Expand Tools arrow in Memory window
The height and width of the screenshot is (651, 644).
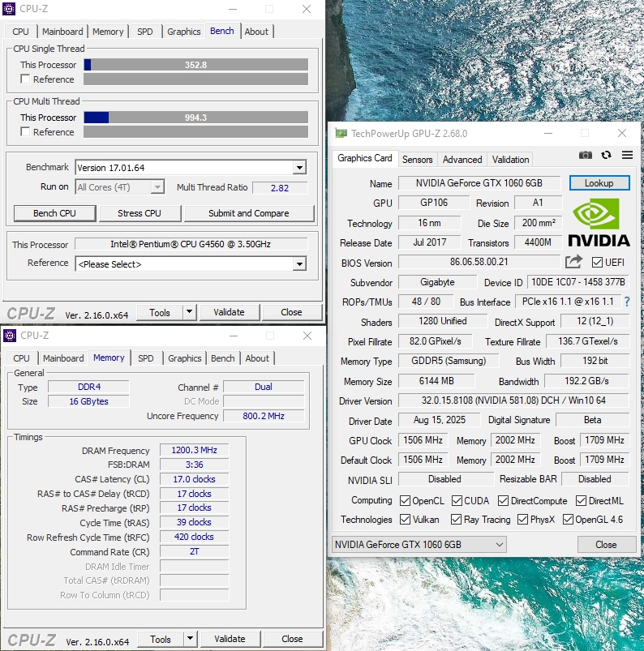(x=191, y=639)
